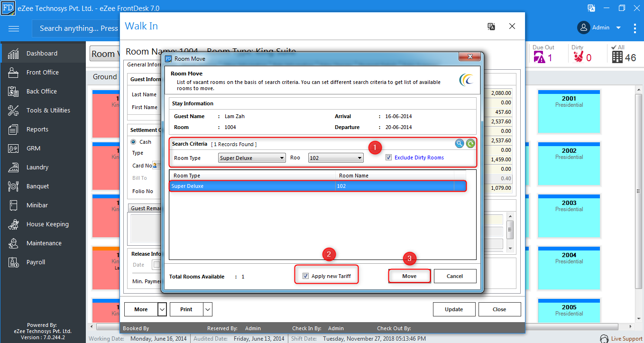
Task: Select the Cash radio button
Action: (x=133, y=141)
